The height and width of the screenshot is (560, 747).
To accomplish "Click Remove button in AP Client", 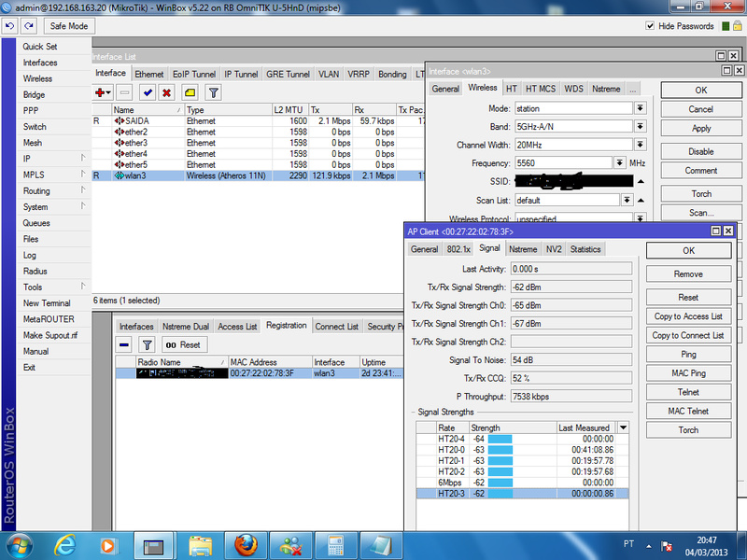I will click(688, 274).
